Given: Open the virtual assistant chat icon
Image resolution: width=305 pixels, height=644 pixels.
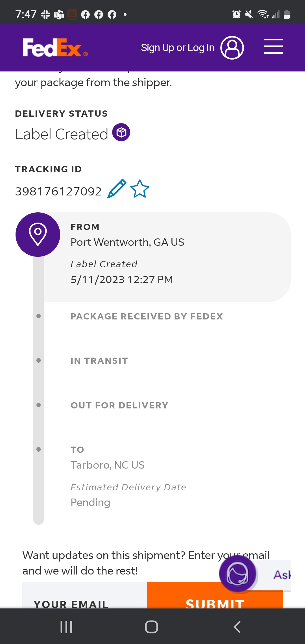Looking at the screenshot, I should click(238, 574).
